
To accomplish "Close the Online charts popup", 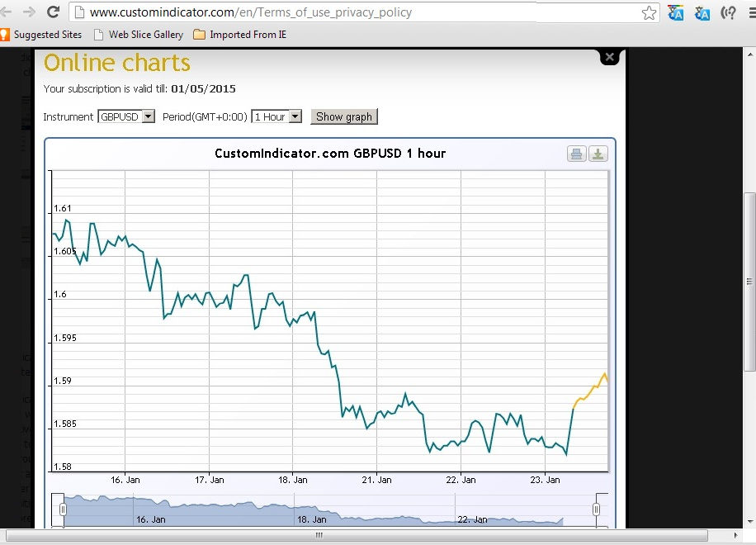I will tap(609, 57).
